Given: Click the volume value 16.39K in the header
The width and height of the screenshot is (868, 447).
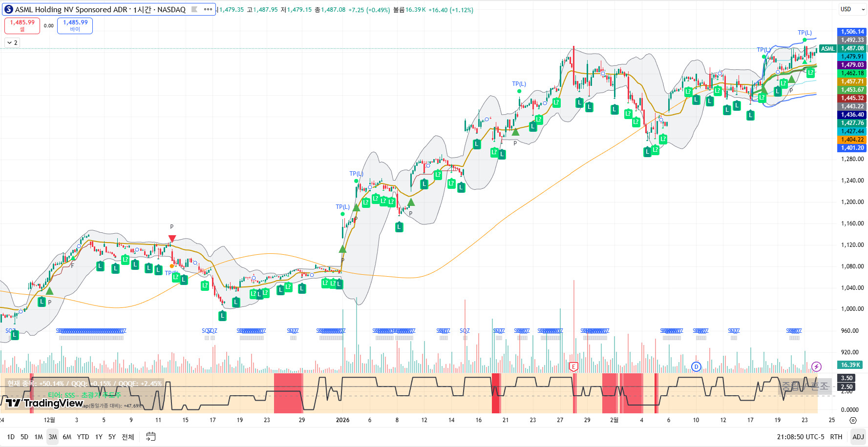Looking at the screenshot, I should coord(416,10).
